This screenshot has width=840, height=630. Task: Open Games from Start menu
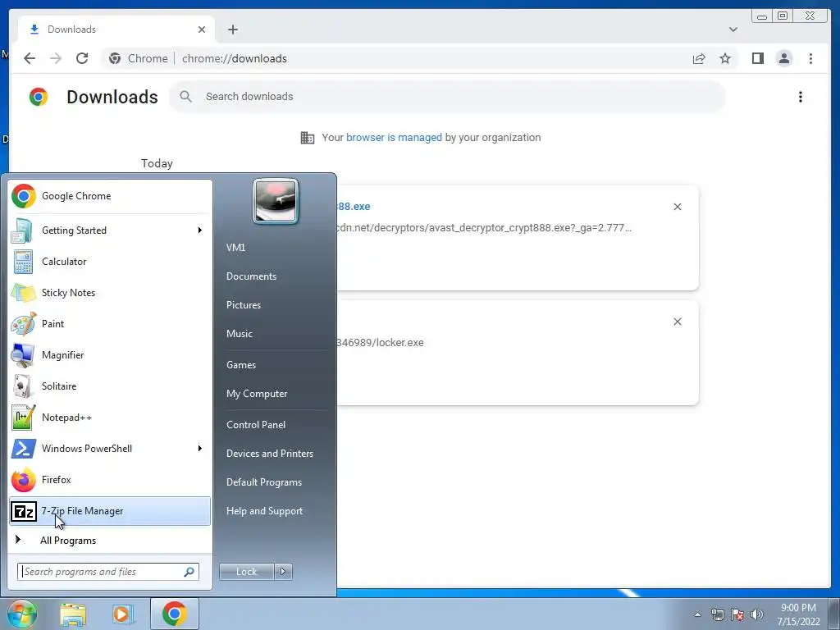(x=241, y=365)
